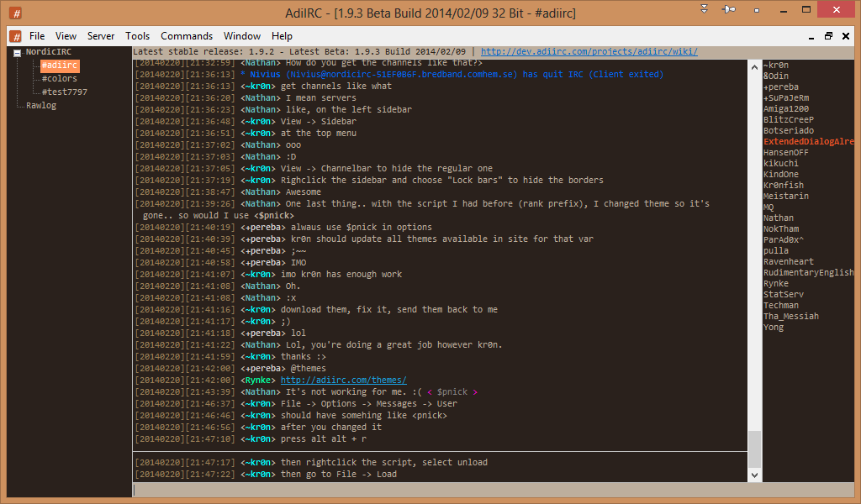Click the double-arrow icon in the title bar
The height and width of the screenshot is (504, 861).
(x=704, y=8)
